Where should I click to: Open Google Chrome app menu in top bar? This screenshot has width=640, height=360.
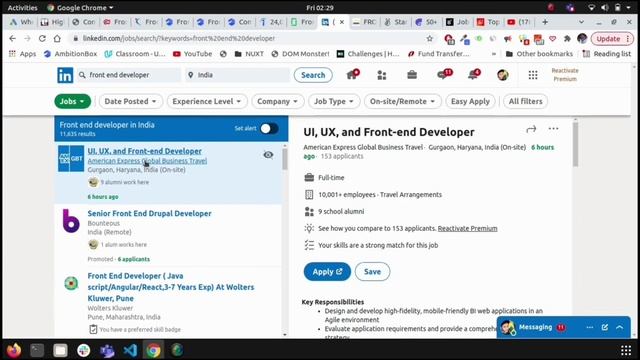(x=80, y=7)
